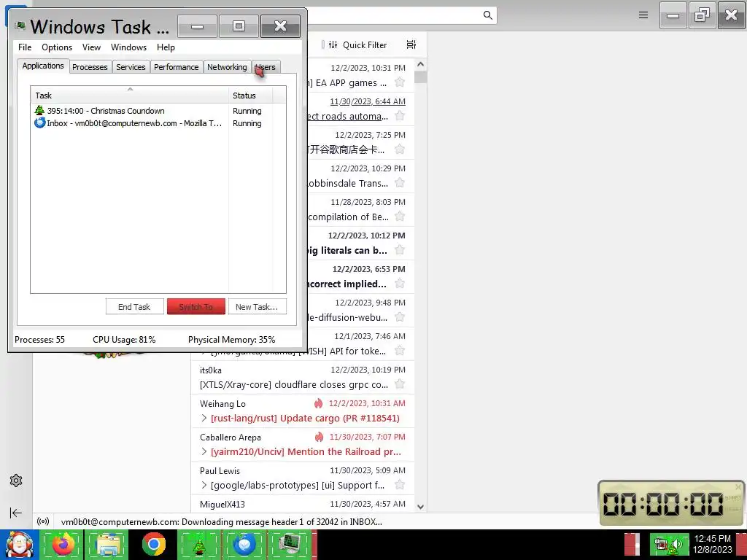This screenshot has width=747, height=560.
Task: Star the diffusion-webu message
Action: click(400, 317)
